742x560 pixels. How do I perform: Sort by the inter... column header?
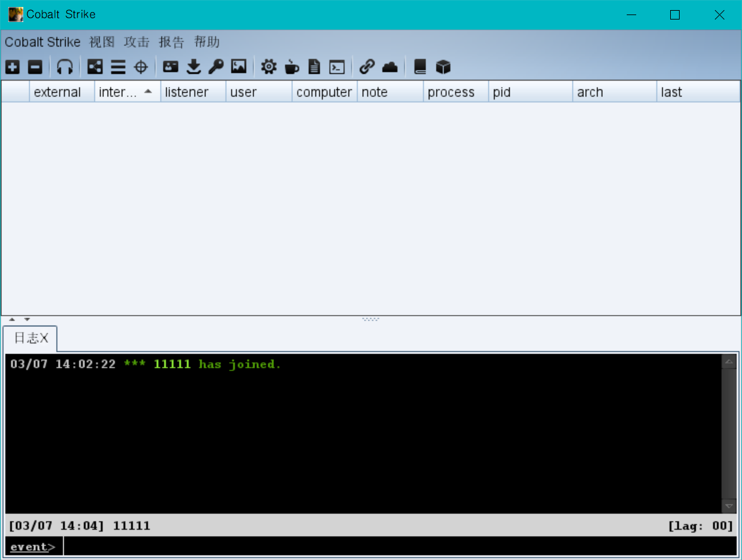pos(128,92)
